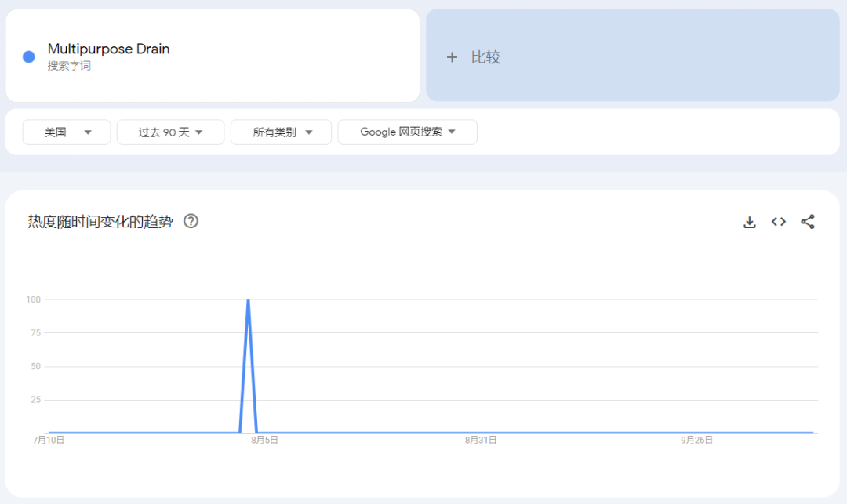Open the embed code icon
Screen dimensions: 847x504
coord(779,222)
